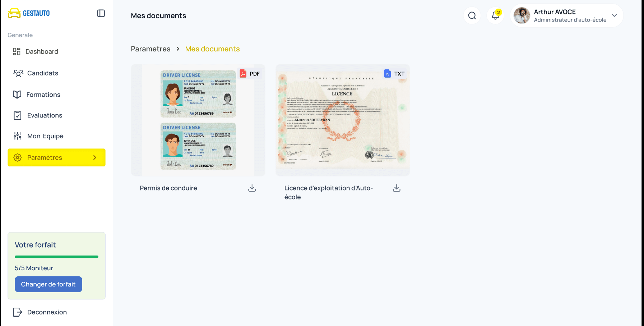Download the Licence d'exploitation document
Screen dimensions: 644x326
(x=396, y=188)
